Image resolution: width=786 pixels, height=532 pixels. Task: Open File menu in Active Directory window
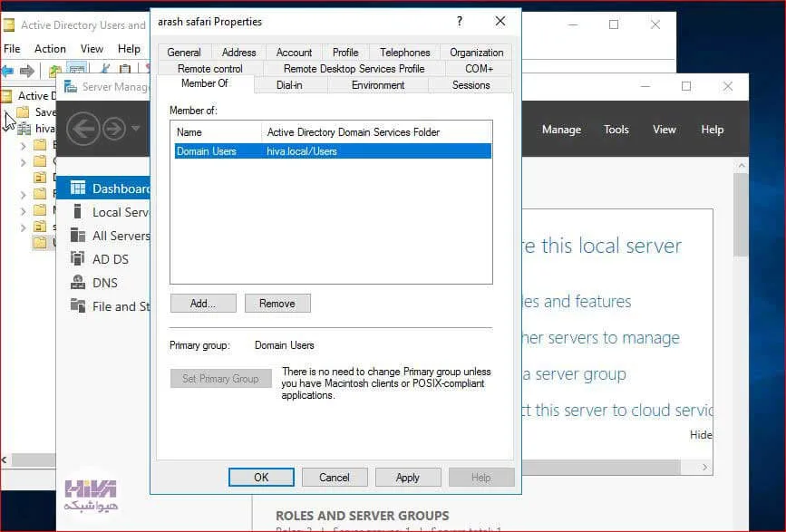pos(12,49)
